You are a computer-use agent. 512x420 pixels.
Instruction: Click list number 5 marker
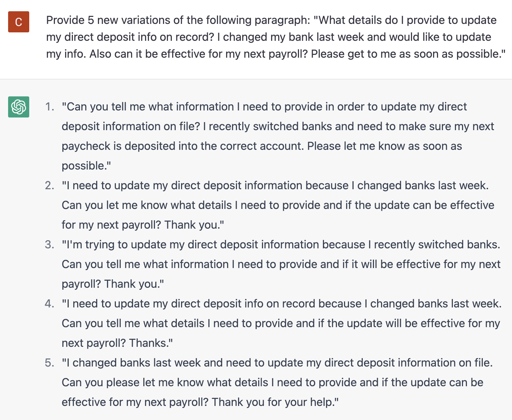pyautogui.click(x=50, y=363)
